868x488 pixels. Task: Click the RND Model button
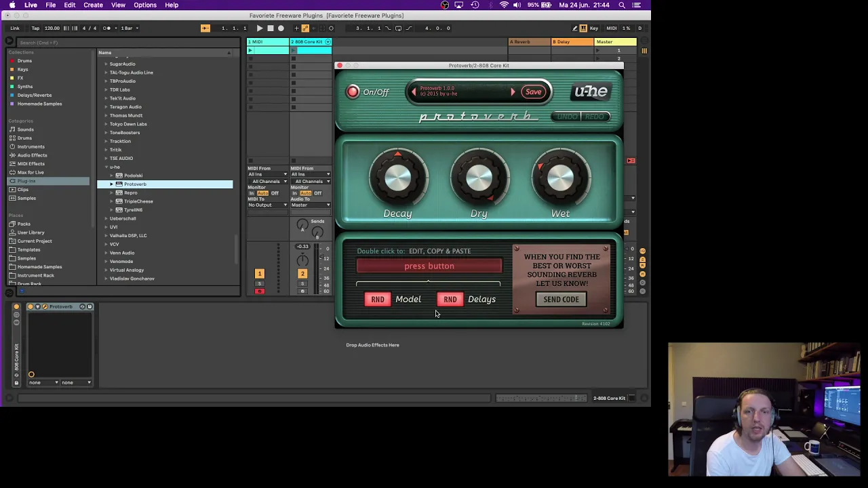[x=378, y=299]
